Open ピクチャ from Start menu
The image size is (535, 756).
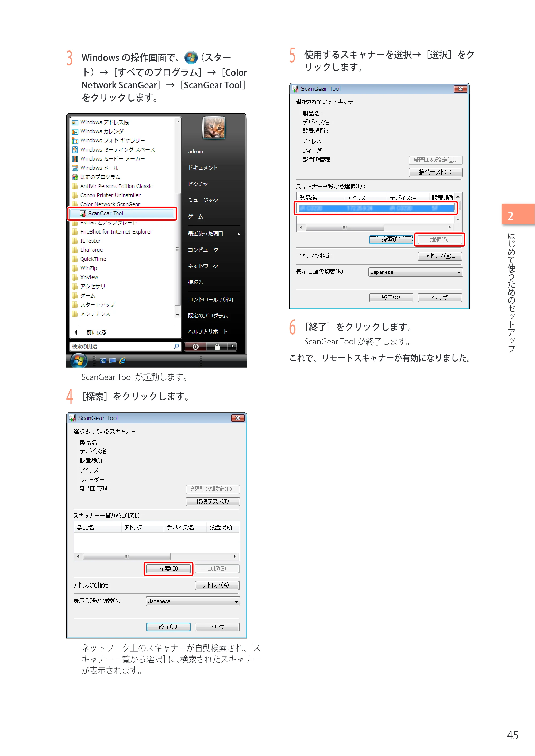click(198, 184)
